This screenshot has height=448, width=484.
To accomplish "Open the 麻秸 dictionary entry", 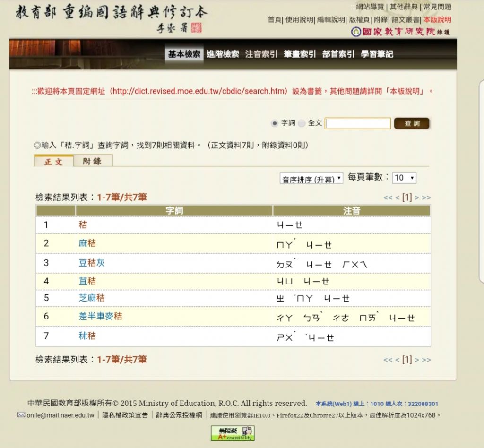I will coord(87,244).
